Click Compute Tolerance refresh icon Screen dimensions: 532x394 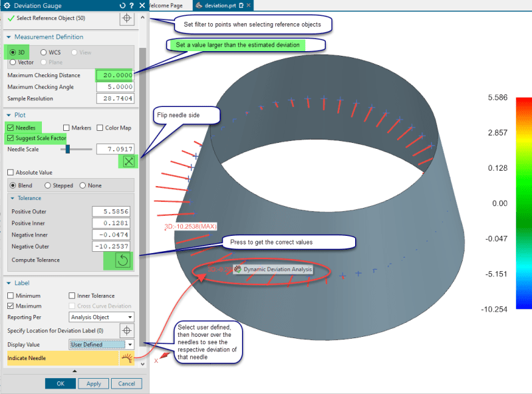(123, 260)
